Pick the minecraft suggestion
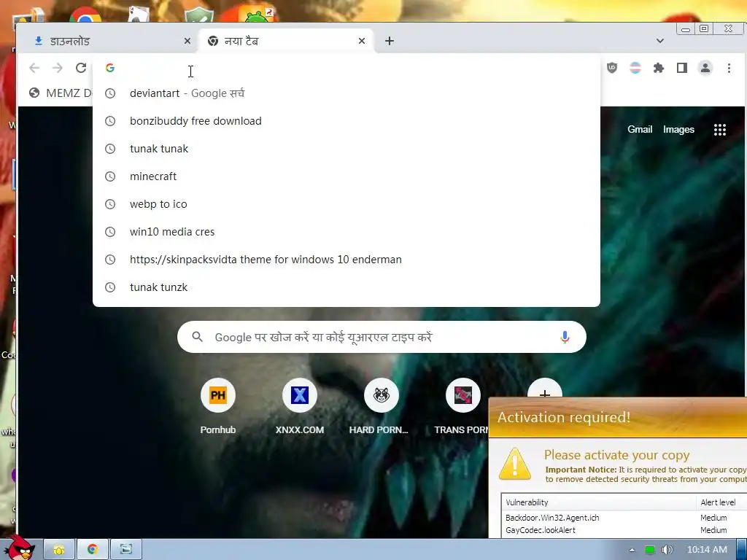The image size is (747, 560). point(347,176)
